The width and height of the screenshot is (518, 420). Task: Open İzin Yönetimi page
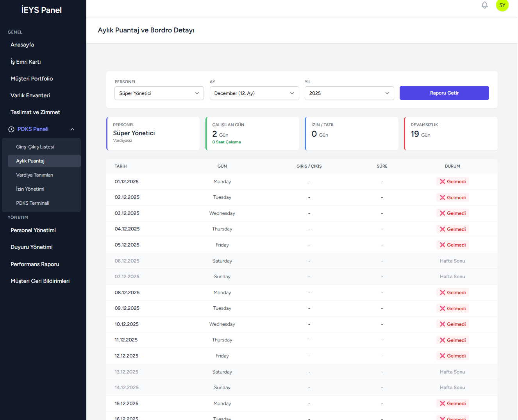click(30, 189)
